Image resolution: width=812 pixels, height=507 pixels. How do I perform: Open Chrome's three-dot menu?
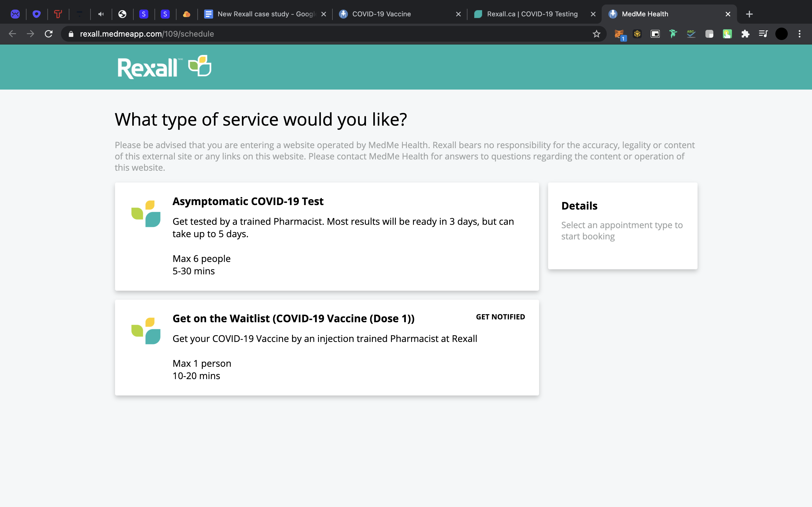800,34
